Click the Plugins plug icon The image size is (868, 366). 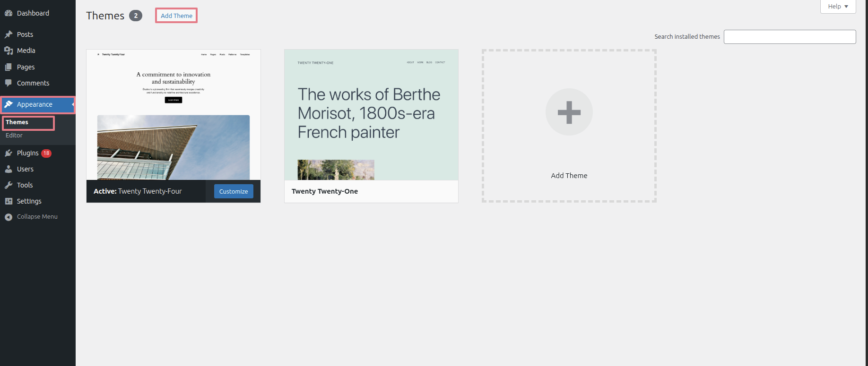click(x=9, y=153)
